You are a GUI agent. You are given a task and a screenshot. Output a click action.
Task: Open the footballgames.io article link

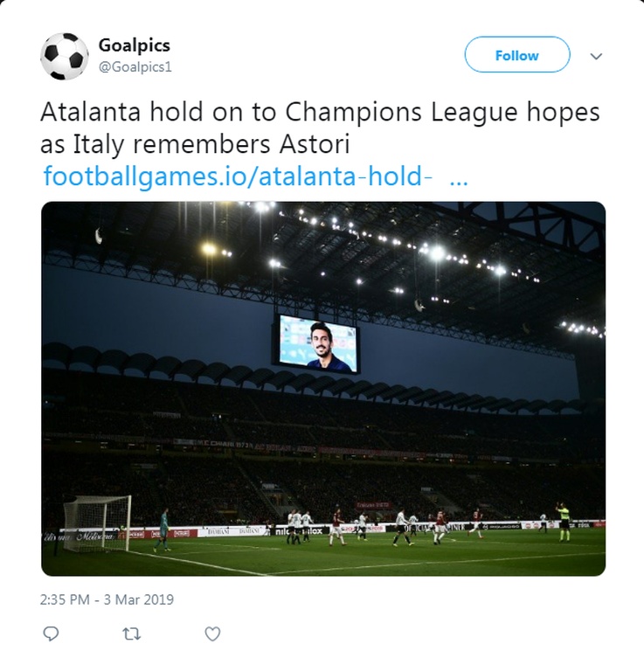238,177
